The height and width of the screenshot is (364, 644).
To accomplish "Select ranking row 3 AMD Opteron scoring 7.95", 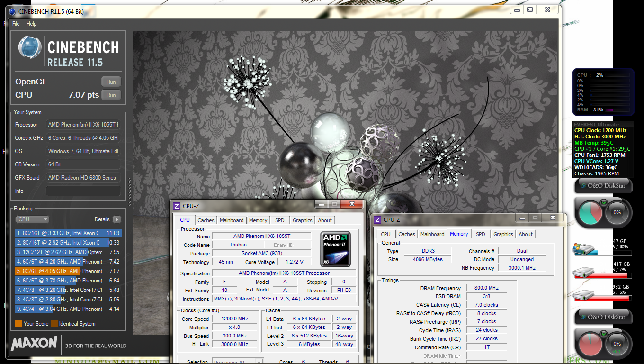I will (x=68, y=252).
